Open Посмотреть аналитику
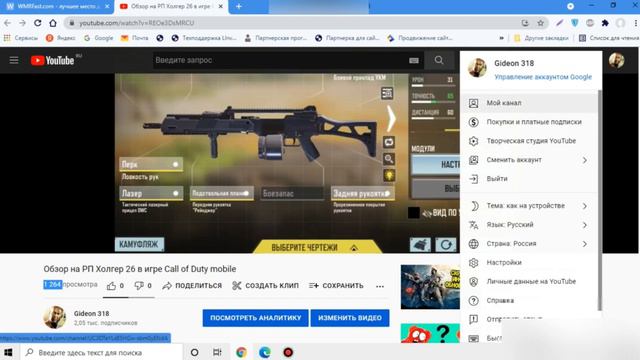The height and width of the screenshot is (360, 640). (256, 318)
